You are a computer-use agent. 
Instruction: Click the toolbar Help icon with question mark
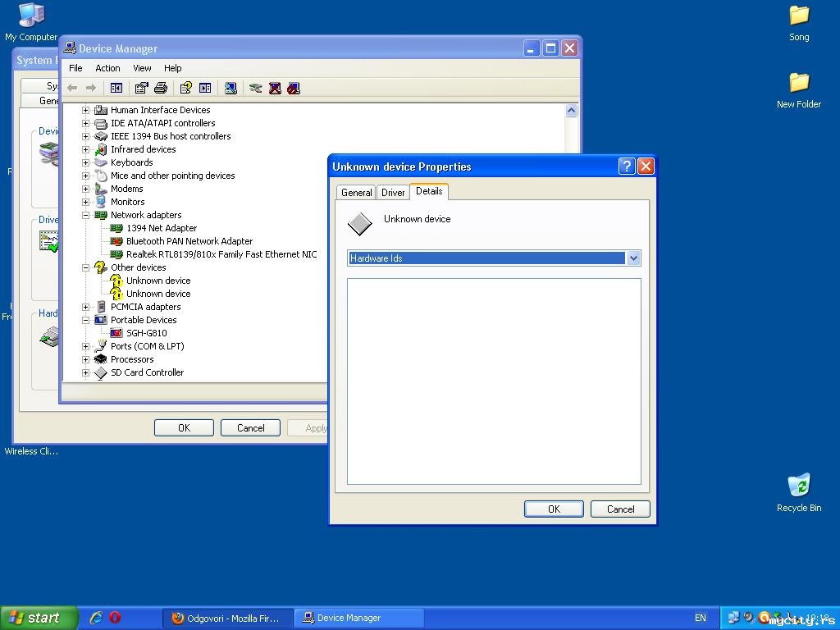coord(186,88)
